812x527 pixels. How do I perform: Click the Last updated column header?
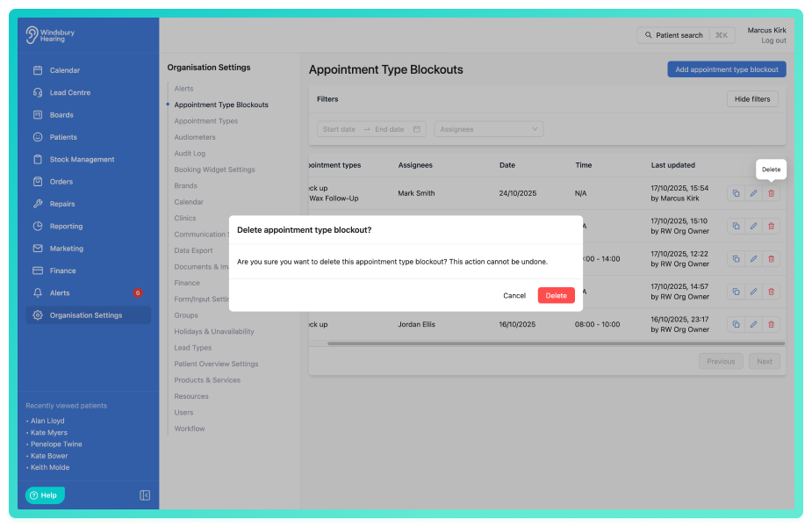[x=672, y=165]
